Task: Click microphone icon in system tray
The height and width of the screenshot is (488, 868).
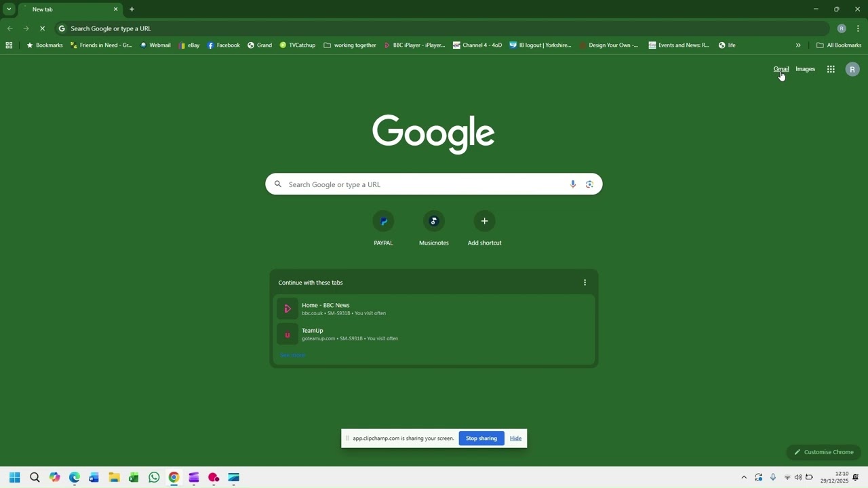Action: [x=772, y=478]
